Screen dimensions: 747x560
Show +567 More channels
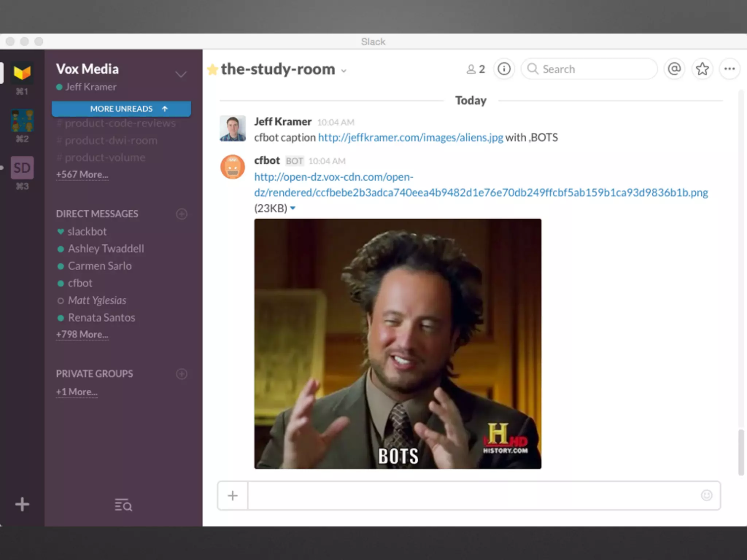tap(82, 175)
